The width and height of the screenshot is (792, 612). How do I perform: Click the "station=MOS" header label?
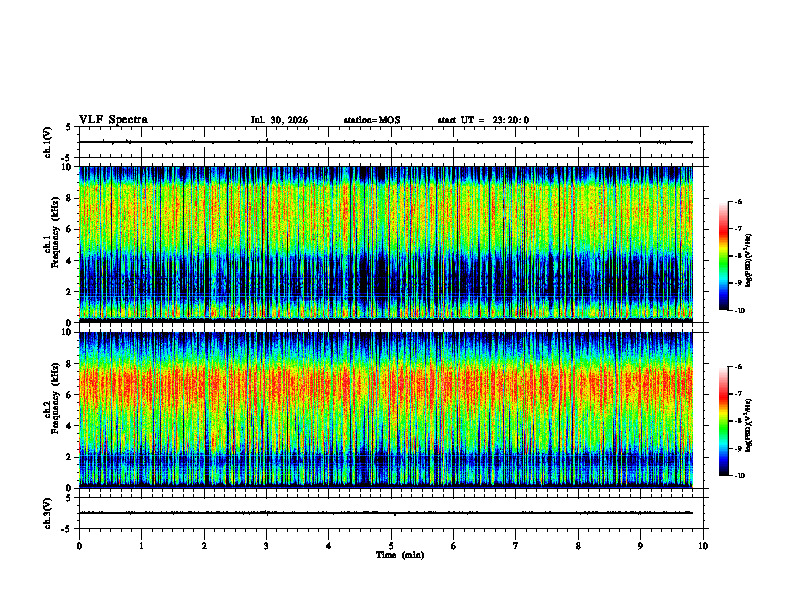[x=372, y=120]
